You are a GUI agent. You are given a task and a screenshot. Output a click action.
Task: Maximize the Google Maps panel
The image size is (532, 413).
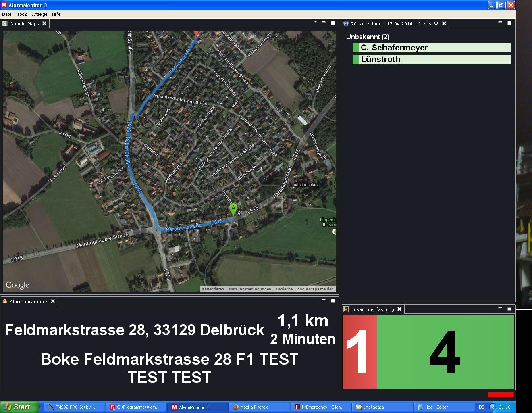click(x=333, y=23)
